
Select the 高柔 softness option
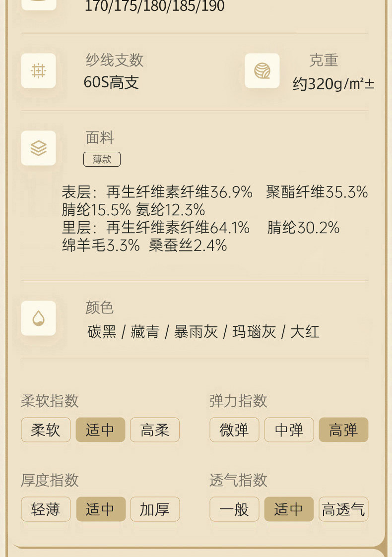coord(155,430)
